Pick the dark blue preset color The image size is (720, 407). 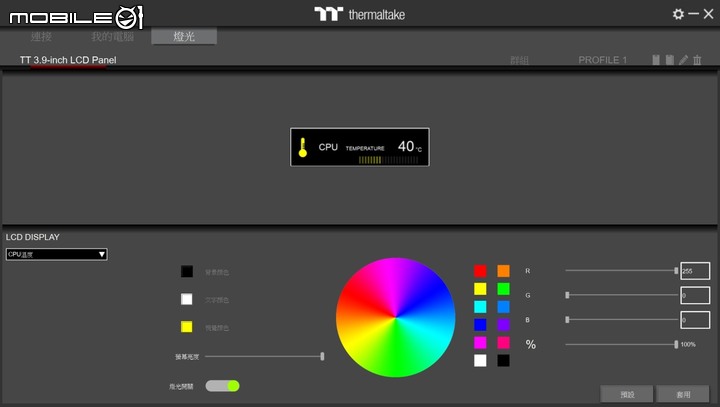pyautogui.click(x=480, y=324)
